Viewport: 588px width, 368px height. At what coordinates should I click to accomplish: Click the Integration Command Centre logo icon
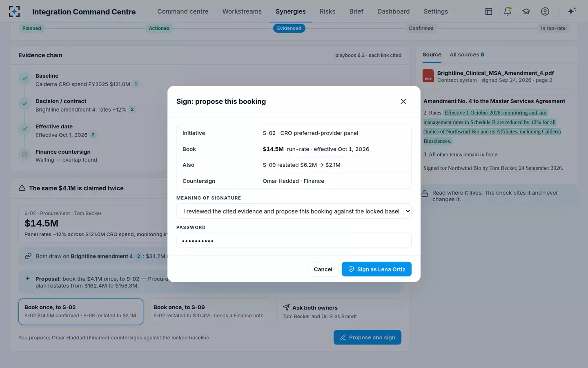pyautogui.click(x=14, y=11)
